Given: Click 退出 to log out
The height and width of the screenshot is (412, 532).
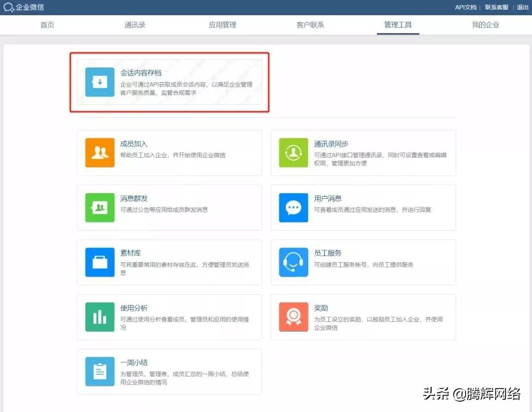Looking at the screenshot, I should click(522, 7).
